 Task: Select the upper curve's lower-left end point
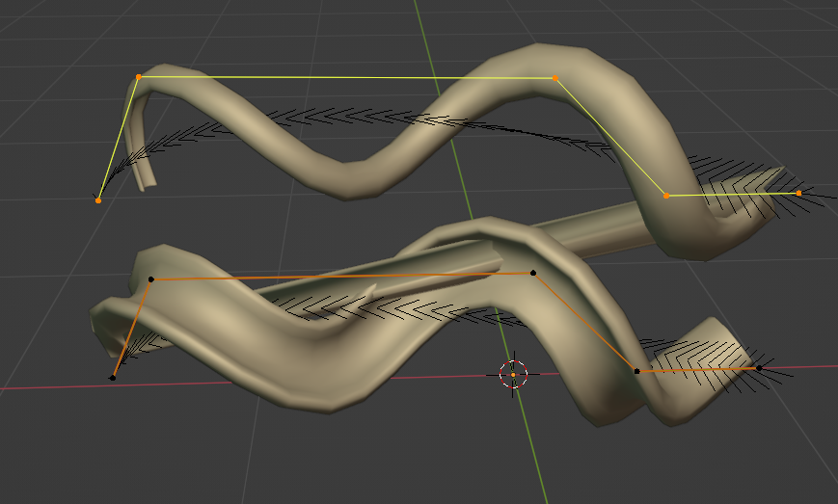98,200
